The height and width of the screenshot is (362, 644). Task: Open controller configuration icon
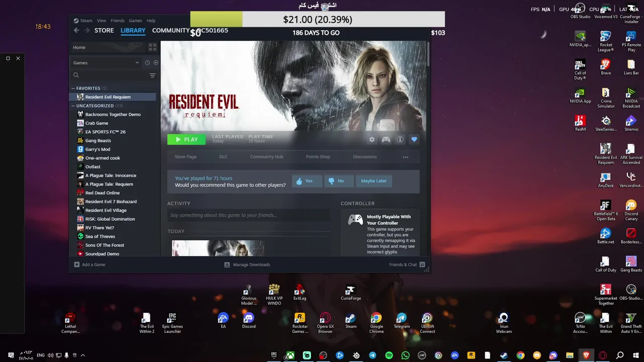(386, 140)
